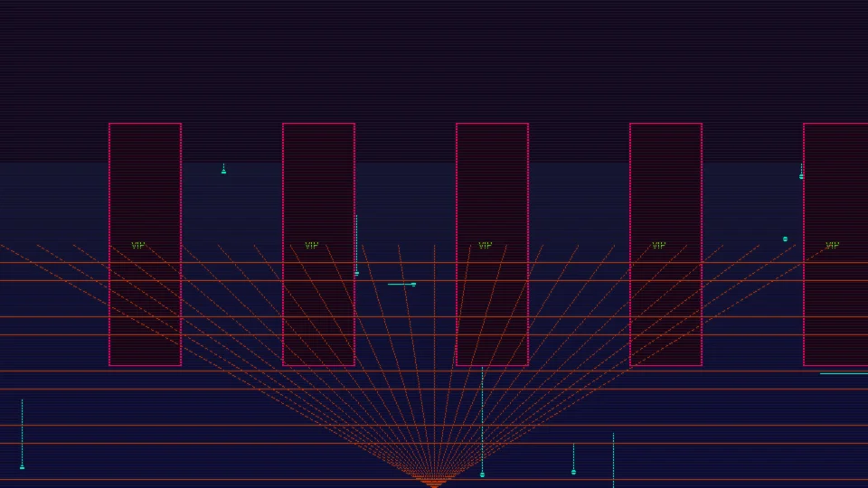Click cyan marker between first and second VIP boxes
Screen dimensions: 868x488
pos(223,171)
